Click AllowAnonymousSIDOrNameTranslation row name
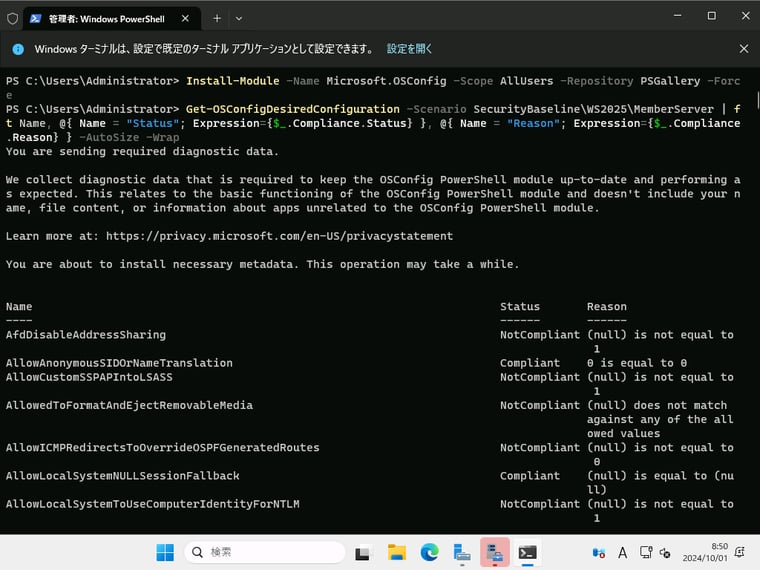The height and width of the screenshot is (570, 760). [119, 363]
